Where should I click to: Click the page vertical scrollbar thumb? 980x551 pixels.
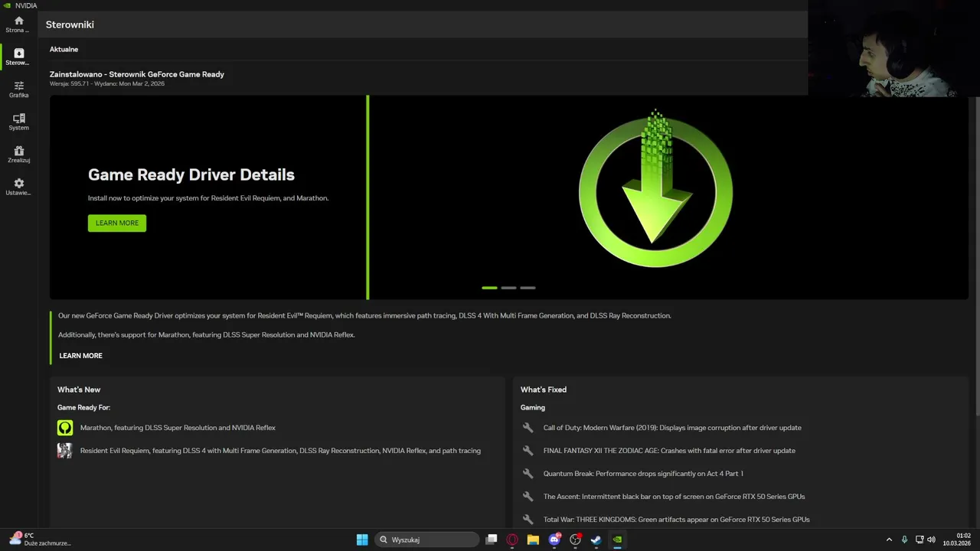point(977,256)
